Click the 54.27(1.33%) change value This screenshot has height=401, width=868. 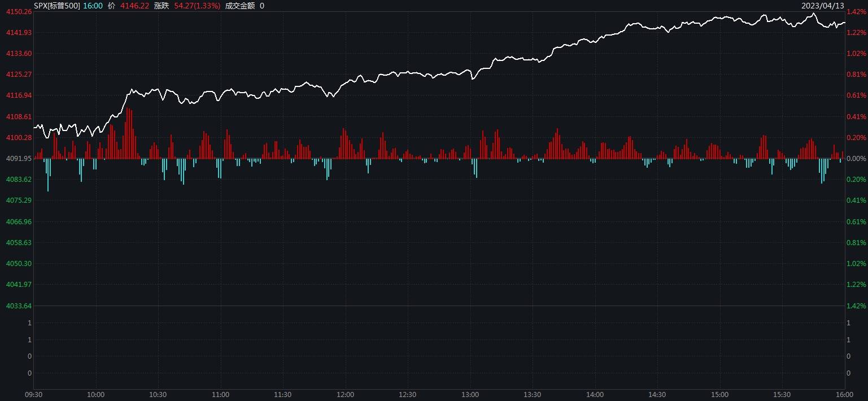tap(197, 6)
